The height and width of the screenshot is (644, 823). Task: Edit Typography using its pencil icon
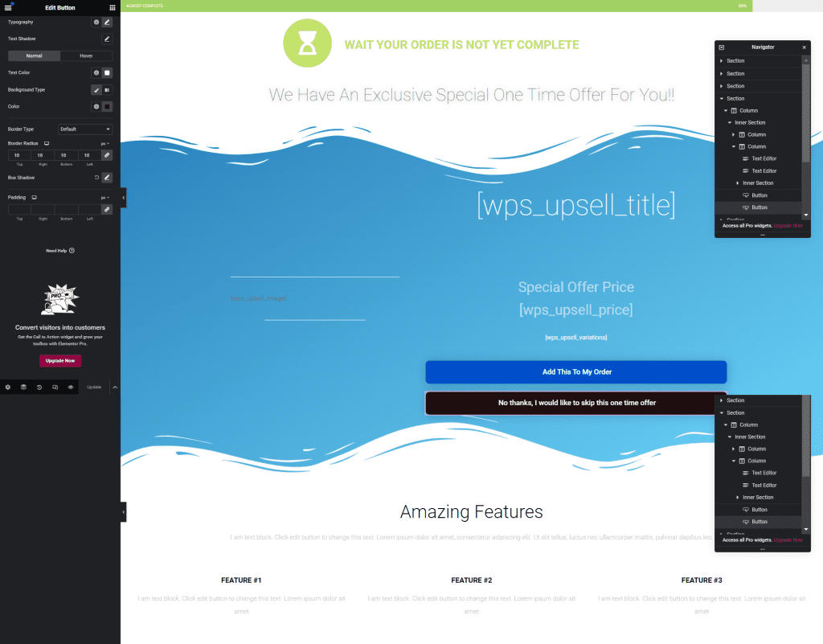pyautogui.click(x=106, y=23)
